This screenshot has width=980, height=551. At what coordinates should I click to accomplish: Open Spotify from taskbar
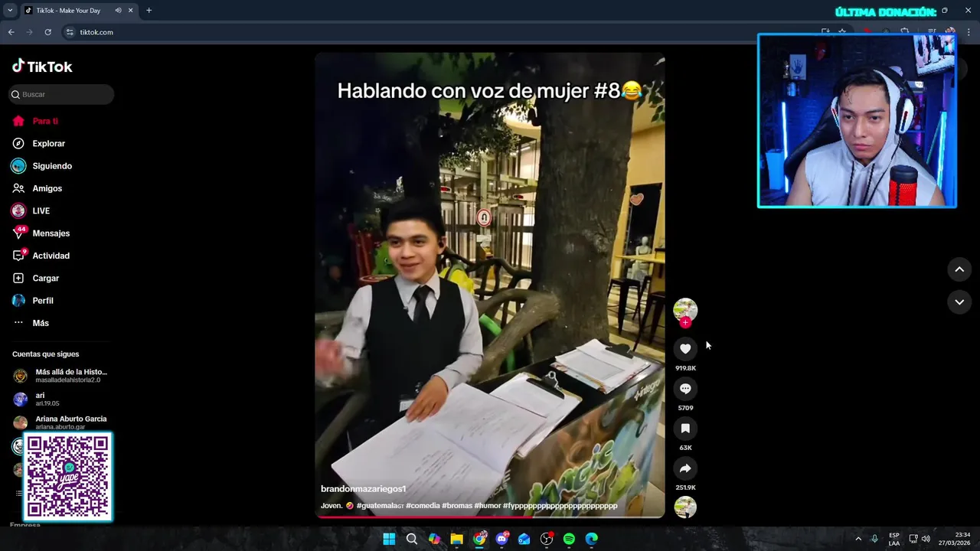pyautogui.click(x=569, y=539)
